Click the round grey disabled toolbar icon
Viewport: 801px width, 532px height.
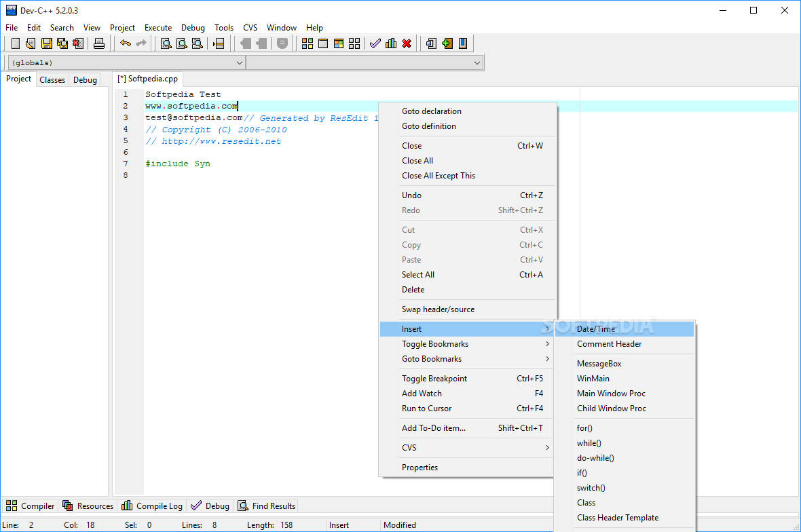coord(282,43)
